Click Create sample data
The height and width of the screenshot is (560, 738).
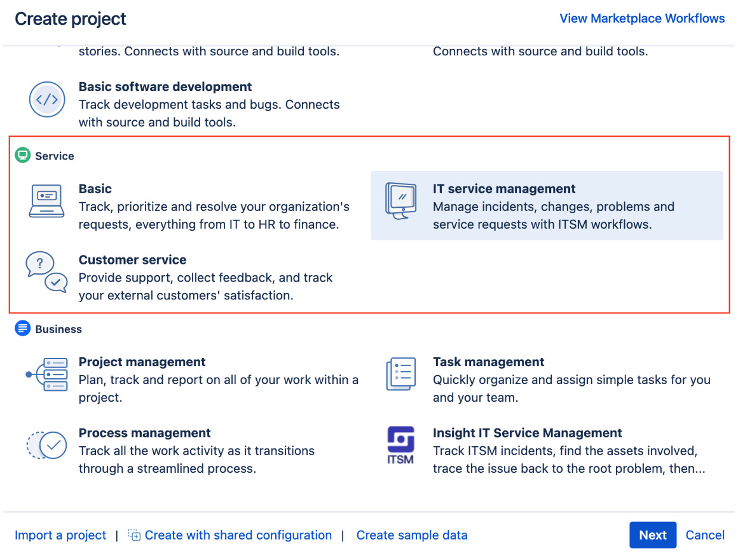pos(412,535)
